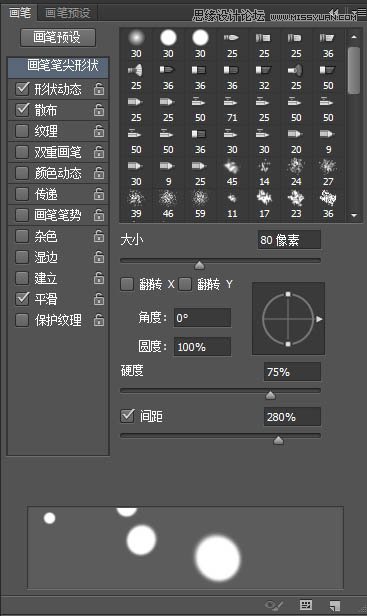Click lock icon for 传递
Screen dimensions: 367x616
tap(99, 194)
